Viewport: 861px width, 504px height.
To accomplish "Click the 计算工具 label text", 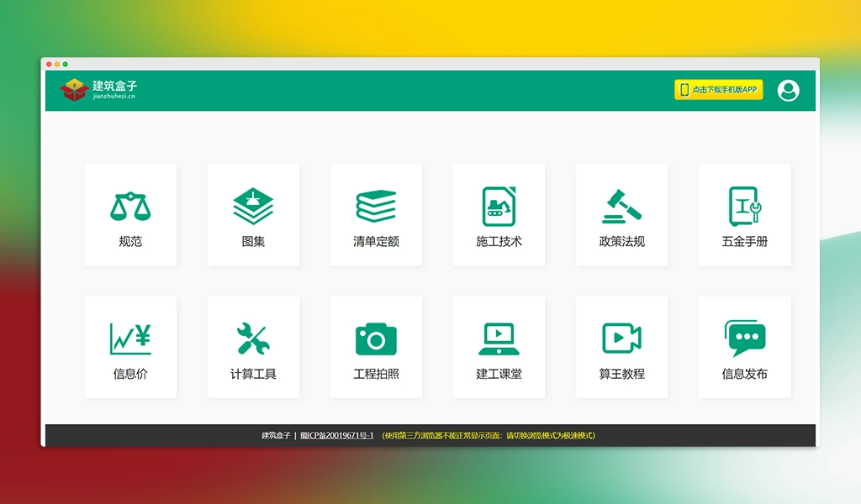I will click(253, 374).
